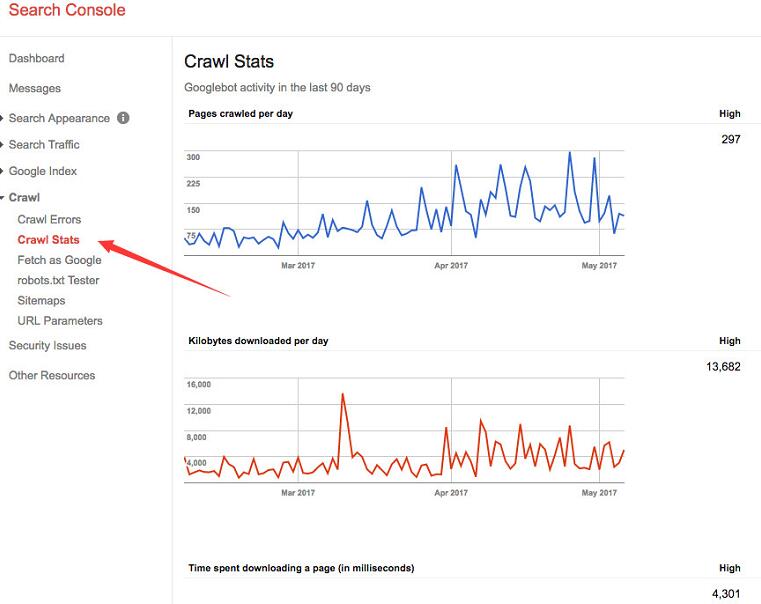The image size is (761, 604).
Task: Click Apr 2017 label on Pages crawled chart
Action: 451,266
